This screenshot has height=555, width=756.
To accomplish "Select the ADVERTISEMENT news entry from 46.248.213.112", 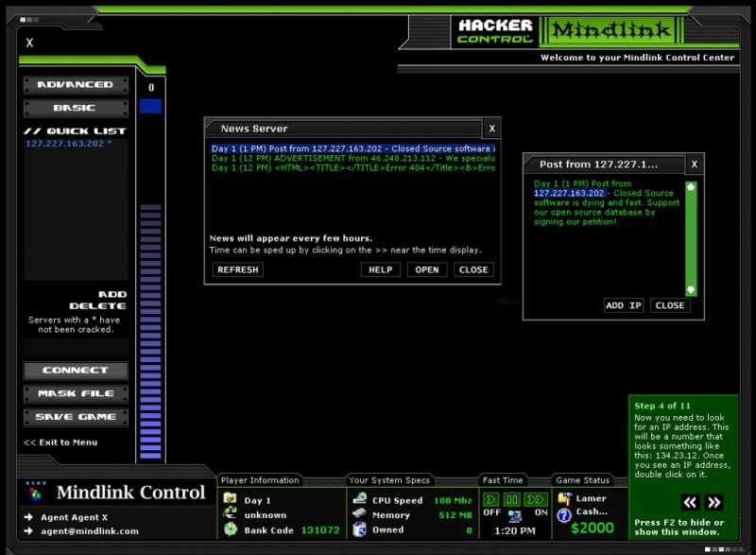I will (x=352, y=158).
